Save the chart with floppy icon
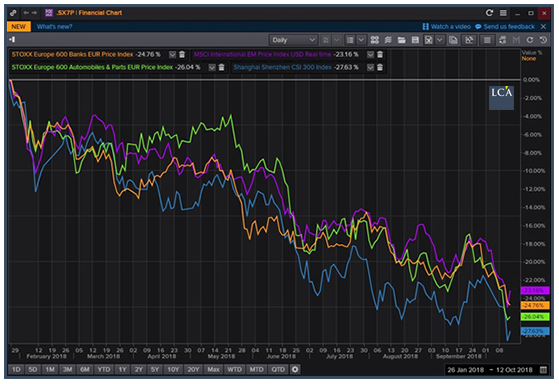The height and width of the screenshot is (384, 559). [x=415, y=40]
